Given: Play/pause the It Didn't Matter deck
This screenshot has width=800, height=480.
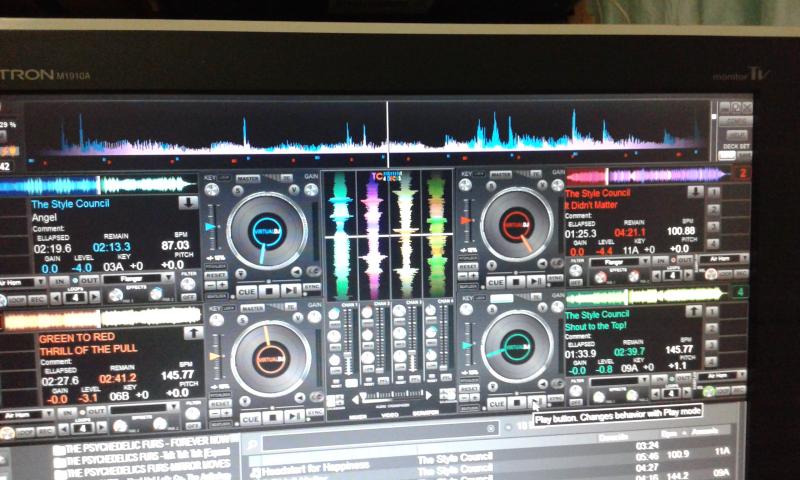Looking at the screenshot, I should point(536,281).
